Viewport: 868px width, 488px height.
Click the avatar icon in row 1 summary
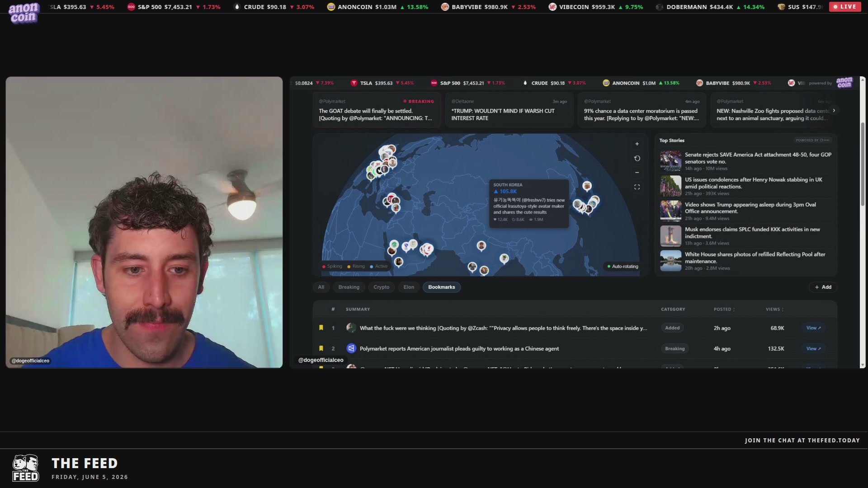[x=351, y=328]
